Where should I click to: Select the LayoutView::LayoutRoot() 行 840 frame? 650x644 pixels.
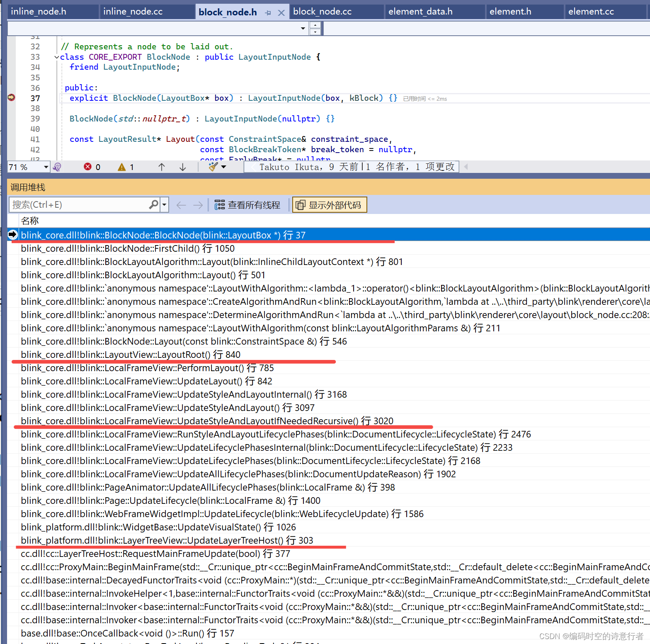(335, 355)
